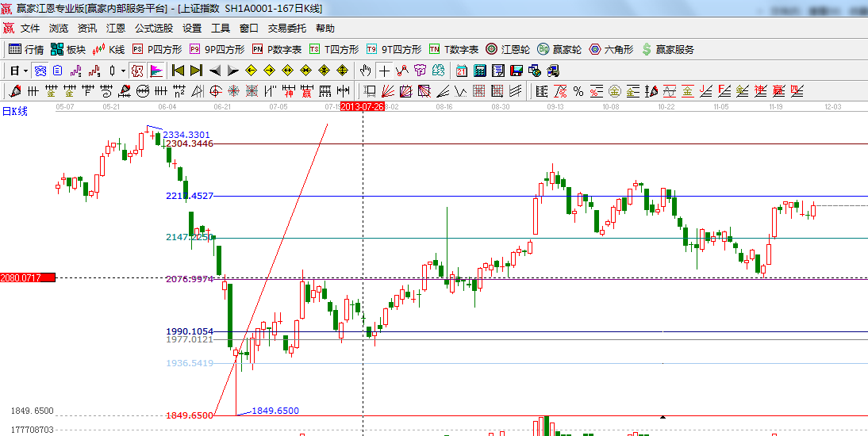Jump to first bar with skip-start arrow
This screenshot has width=868, height=436.
tap(178, 70)
